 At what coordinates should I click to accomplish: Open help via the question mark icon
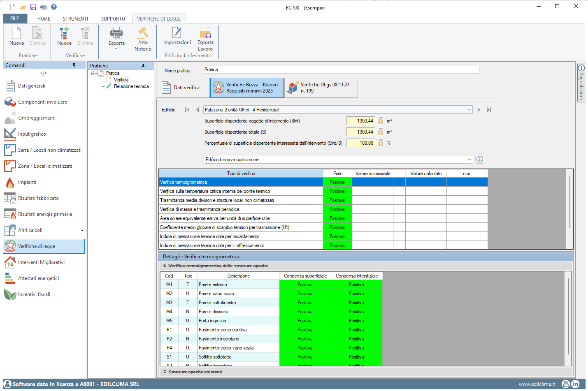click(x=54, y=7)
